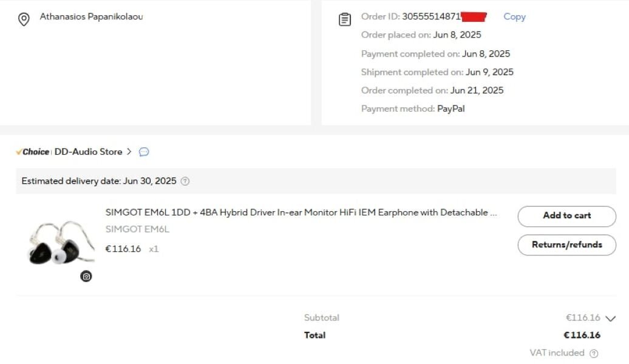629x364 pixels.
Task: Click VAT included help icon
Action: click(x=594, y=353)
